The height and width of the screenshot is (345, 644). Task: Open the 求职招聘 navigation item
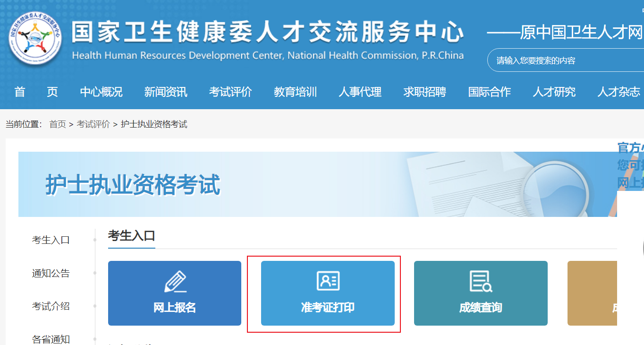pos(424,92)
